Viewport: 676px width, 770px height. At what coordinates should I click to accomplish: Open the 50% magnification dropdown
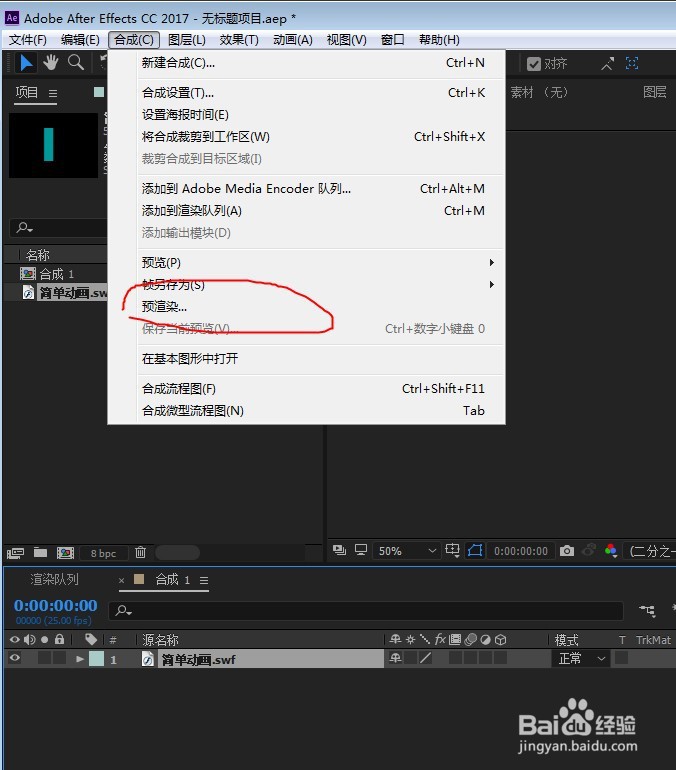(x=406, y=551)
